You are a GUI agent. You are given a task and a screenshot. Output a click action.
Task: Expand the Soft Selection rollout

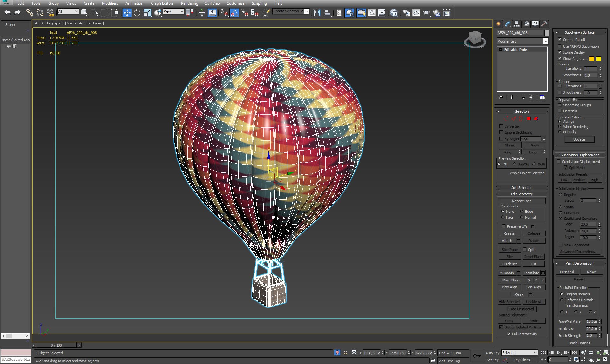click(x=522, y=188)
